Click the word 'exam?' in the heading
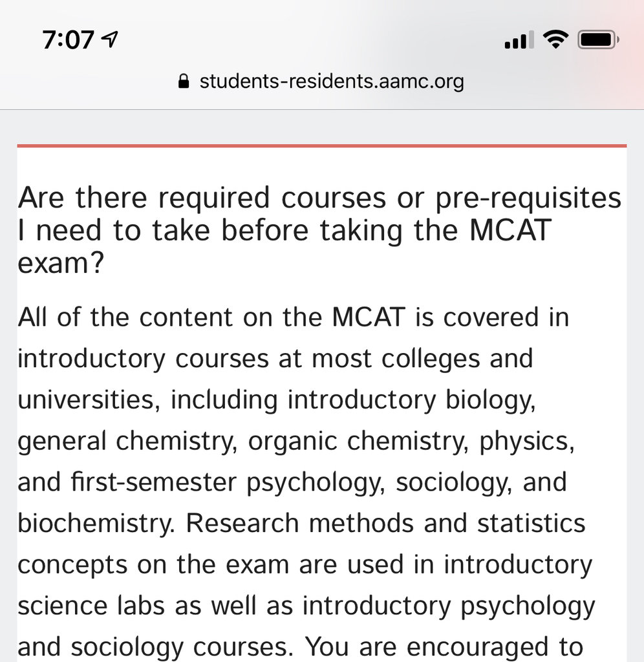Viewport: 644px width, 662px height. point(61,264)
